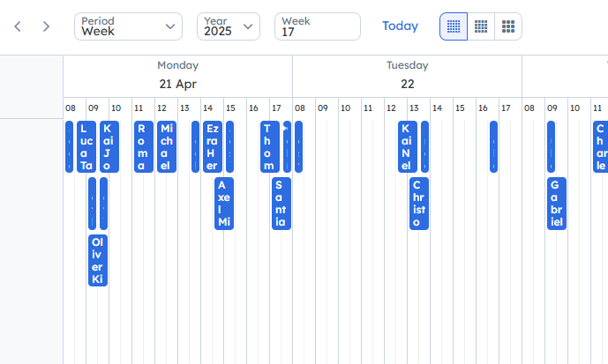This screenshot has height=364, width=608.
Task: Click the Week number field showing 17
Action: point(317,26)
